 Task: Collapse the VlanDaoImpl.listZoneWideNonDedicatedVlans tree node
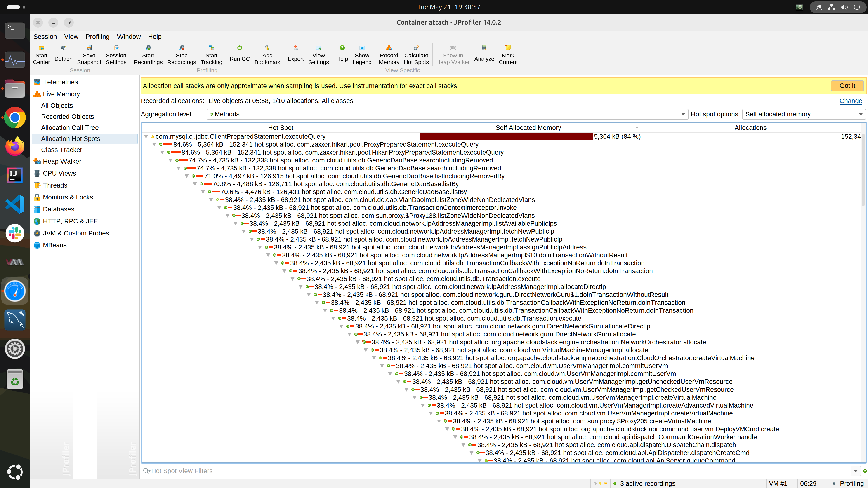211,200
